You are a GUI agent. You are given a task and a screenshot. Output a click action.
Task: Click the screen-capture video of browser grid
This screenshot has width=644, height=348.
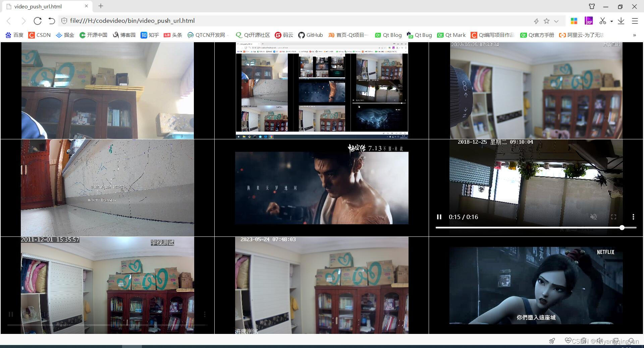pos(322,90)
